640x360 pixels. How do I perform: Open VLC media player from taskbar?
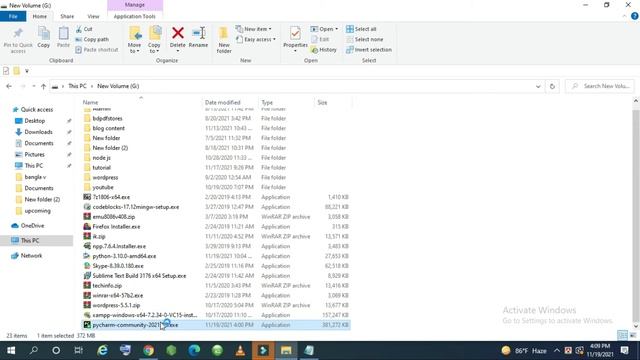[240, 350]
